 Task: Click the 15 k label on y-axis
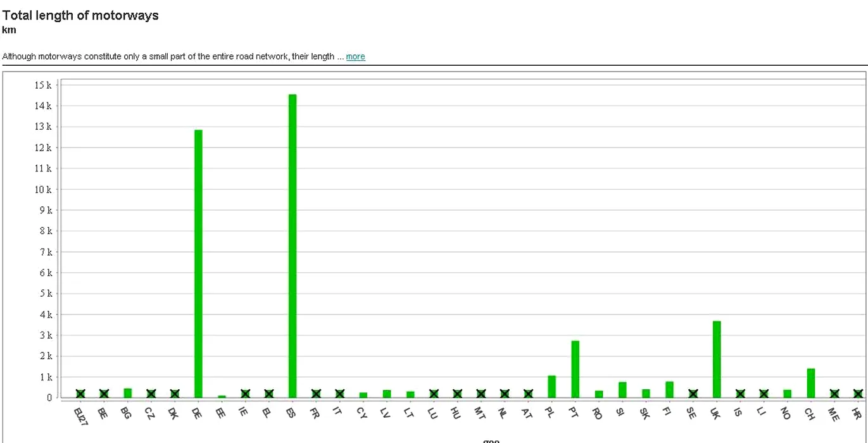(43, 85)
